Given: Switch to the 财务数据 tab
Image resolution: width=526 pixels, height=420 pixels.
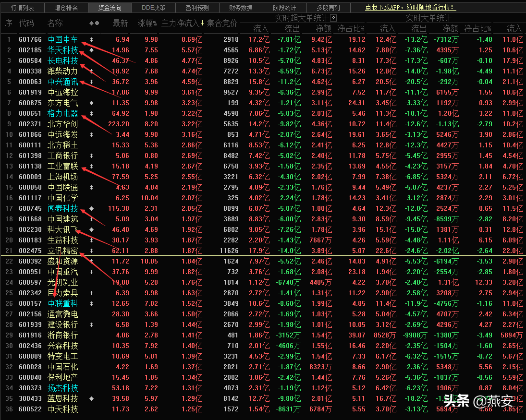Looking at the screenshot, I should pos(241,7).
